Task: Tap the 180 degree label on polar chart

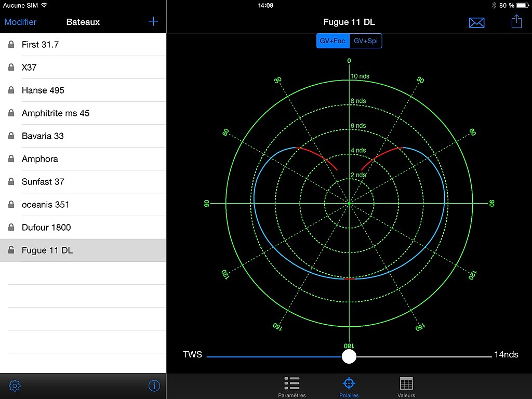Action: point(349,345)
